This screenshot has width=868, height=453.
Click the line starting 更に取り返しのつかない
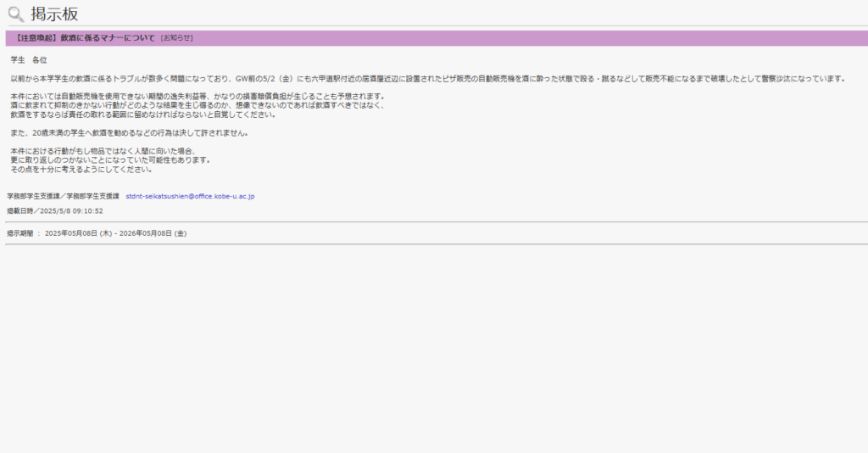pyautogui.click(x=111, y=160)
